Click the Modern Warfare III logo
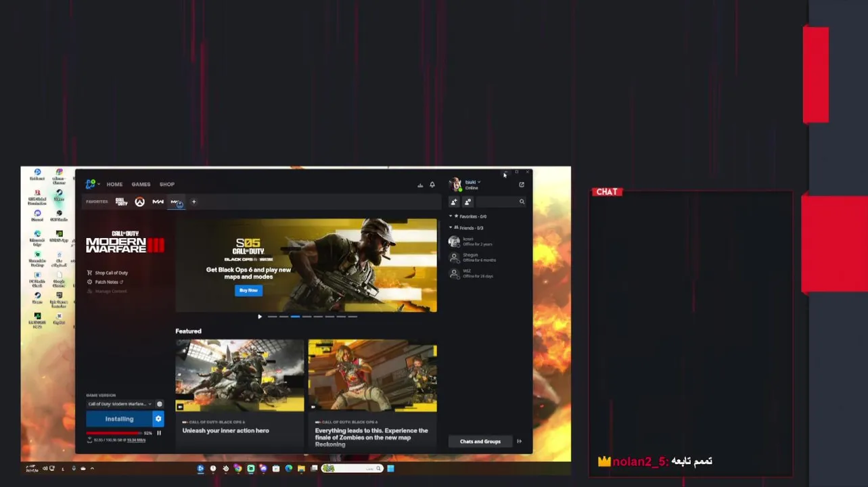The height and width of the screenshot is (487, 868). tap(124, 241)
